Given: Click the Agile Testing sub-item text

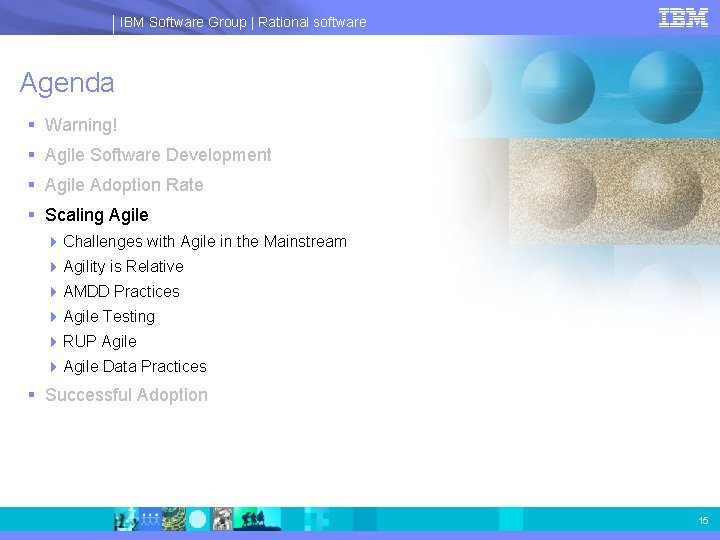Looking at the screenshot, I should click(x=109, y=317).
